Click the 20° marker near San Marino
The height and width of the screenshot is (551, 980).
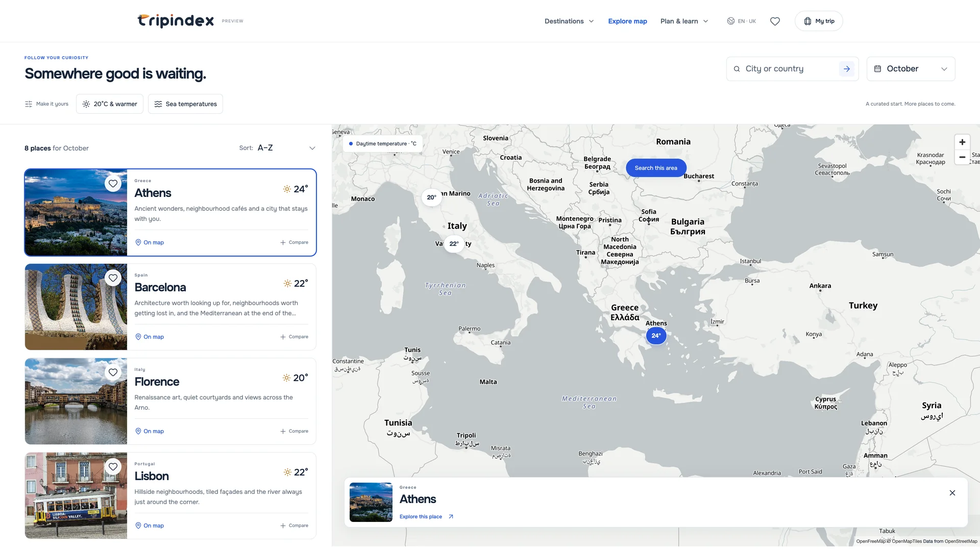432,197
